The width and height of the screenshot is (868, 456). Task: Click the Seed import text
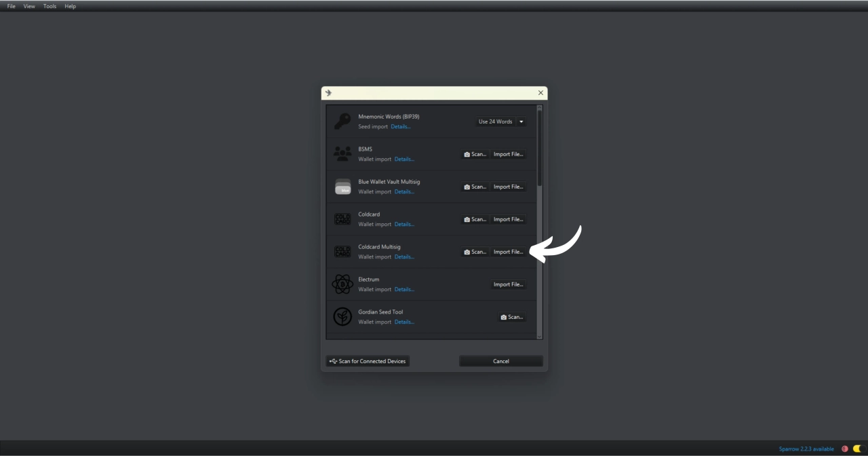[373, 127]
